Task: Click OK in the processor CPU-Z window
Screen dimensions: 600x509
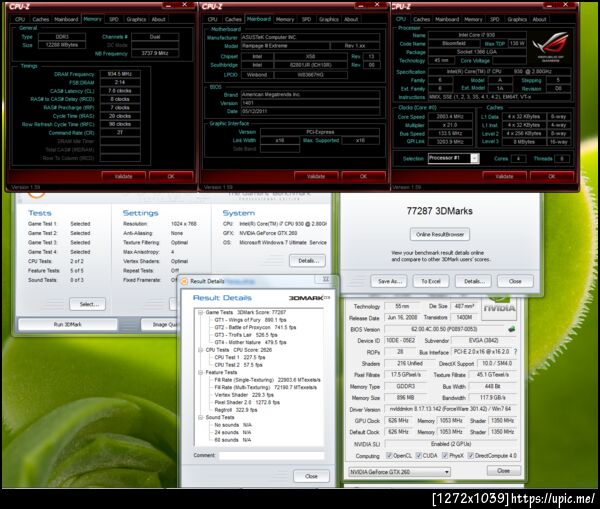Action: pos(551,176)
